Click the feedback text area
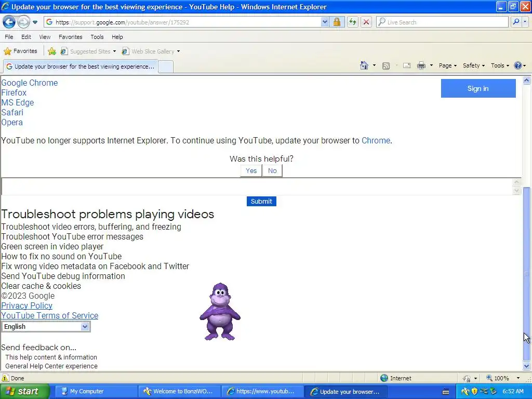The height and width of the screenshot is (399, 532). click(257, 187)
